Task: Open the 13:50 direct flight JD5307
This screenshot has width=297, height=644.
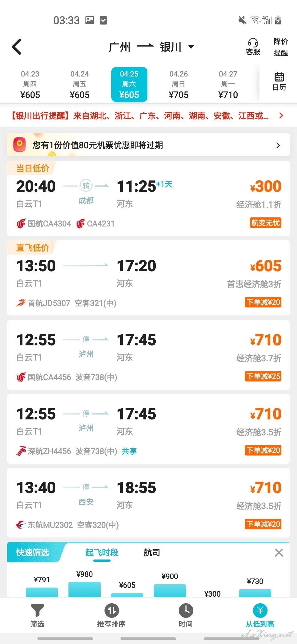Action: click(148, 278)
